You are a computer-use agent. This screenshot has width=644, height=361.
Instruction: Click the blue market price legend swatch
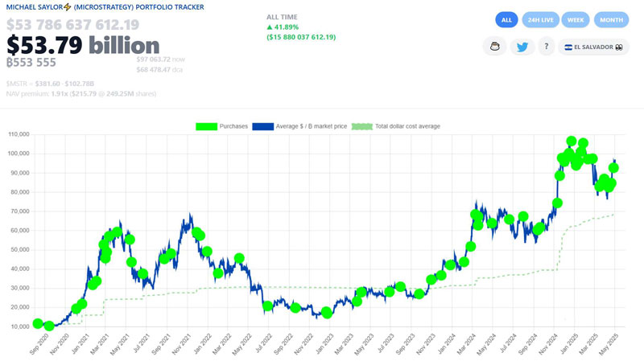click(x=263, y=126)
